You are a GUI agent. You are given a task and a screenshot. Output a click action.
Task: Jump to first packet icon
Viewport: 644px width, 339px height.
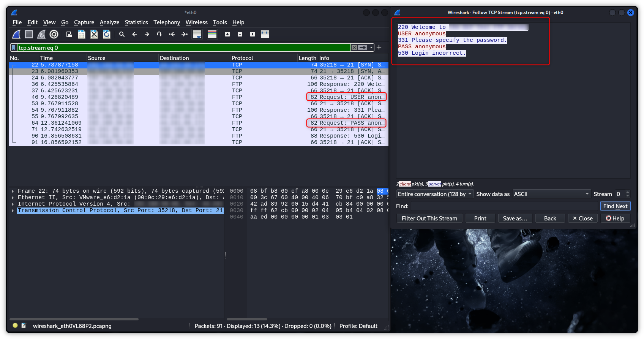172,34
